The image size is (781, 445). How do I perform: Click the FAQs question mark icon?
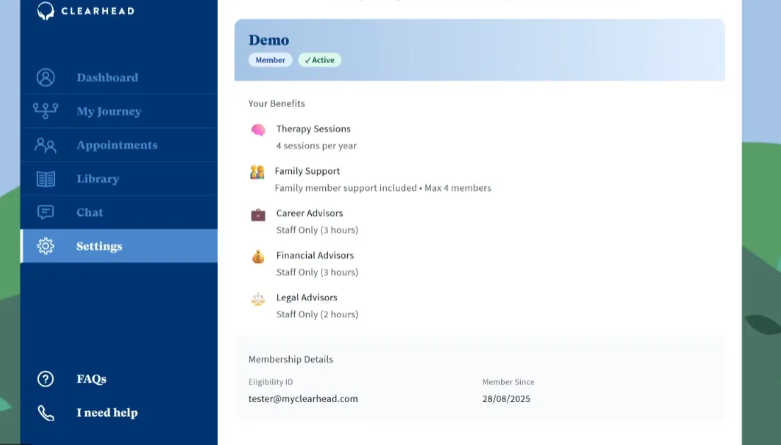(45, 379)
